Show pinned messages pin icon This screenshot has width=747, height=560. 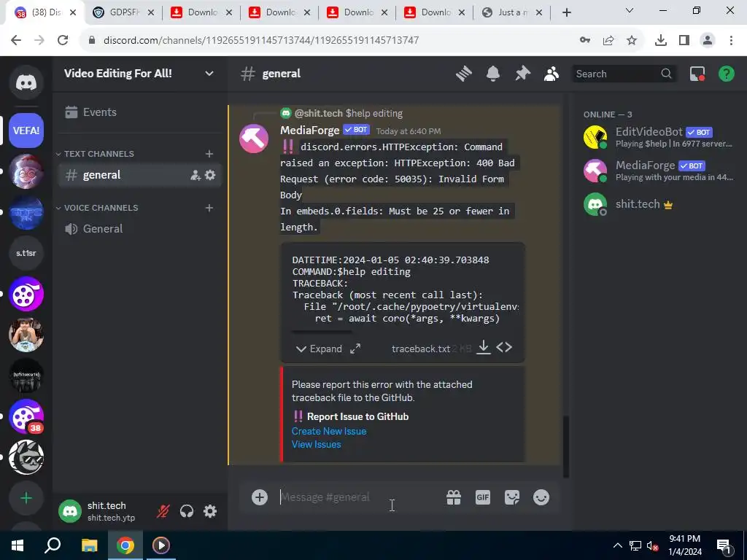(x=522, y=74)
